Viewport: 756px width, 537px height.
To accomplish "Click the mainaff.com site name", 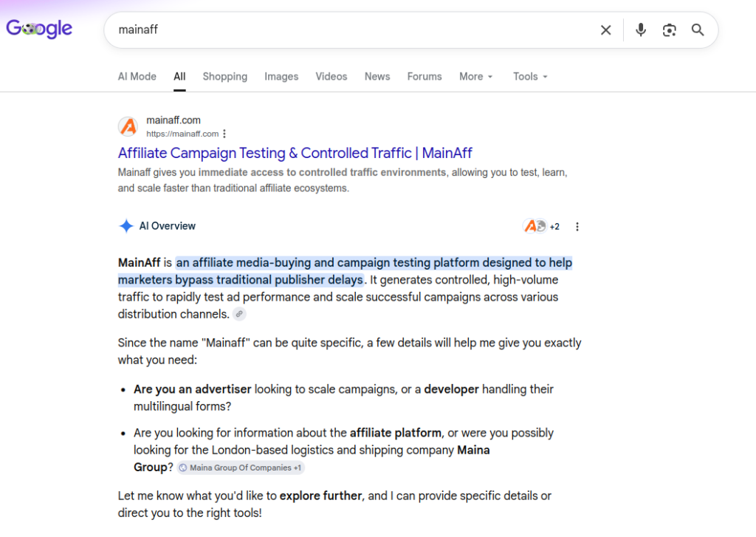I will [x=173, y=120].
